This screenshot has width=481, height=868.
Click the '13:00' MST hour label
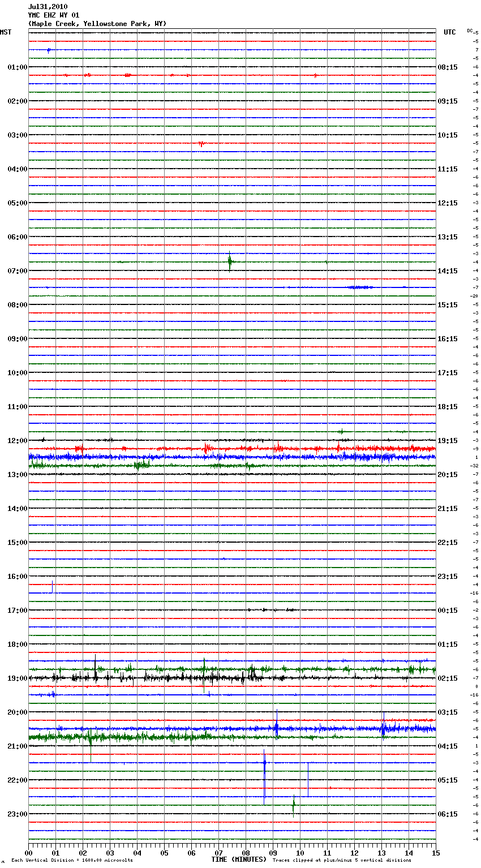click(x=18, y=475)
